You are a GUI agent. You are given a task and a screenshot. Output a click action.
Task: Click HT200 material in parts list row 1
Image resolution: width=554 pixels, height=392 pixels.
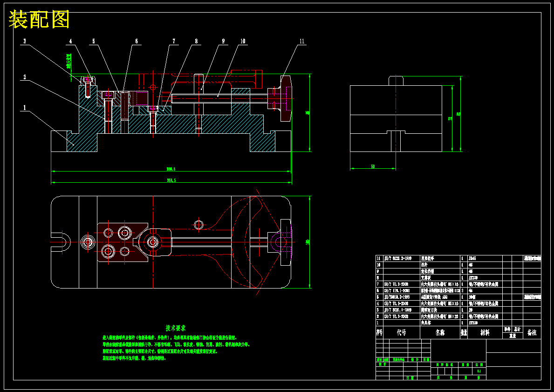[x=473, y=323]
